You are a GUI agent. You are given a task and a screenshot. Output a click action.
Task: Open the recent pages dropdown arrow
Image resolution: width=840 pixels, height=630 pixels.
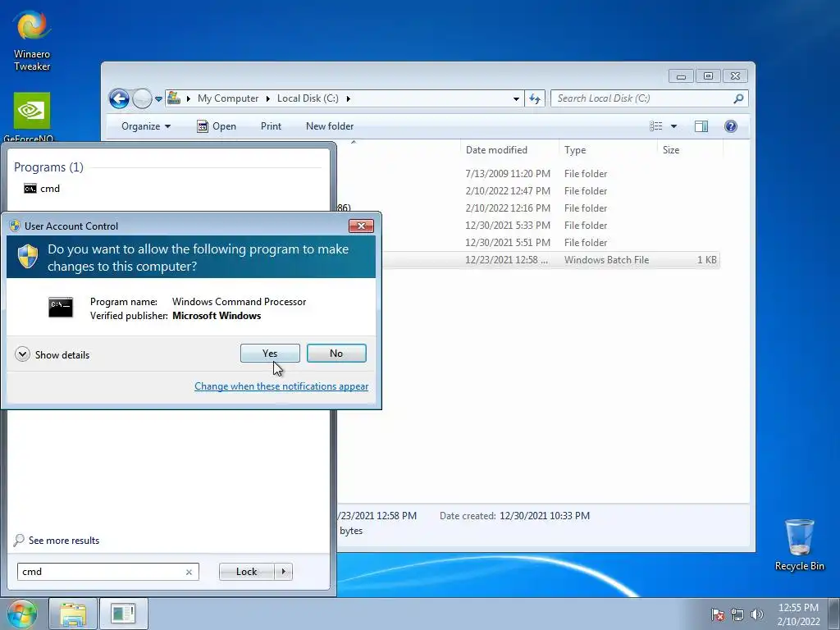pyautogui.click(x=158, y=99)
